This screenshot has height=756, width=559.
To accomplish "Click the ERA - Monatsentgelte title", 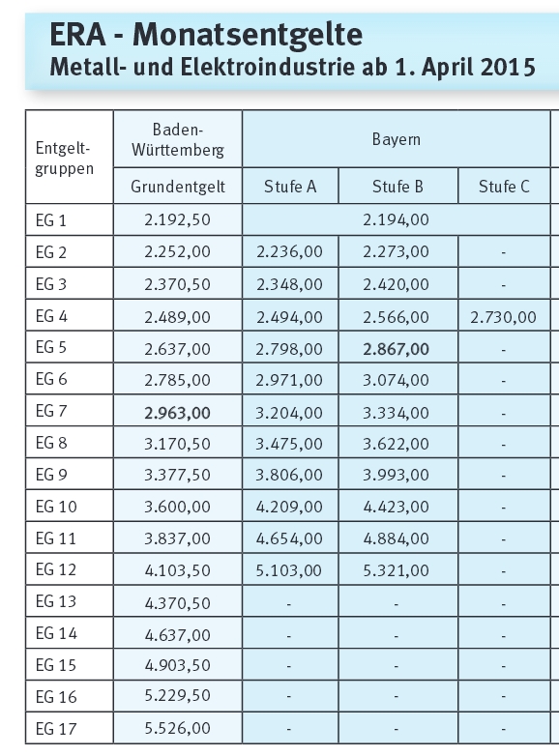I will (206, 34).
